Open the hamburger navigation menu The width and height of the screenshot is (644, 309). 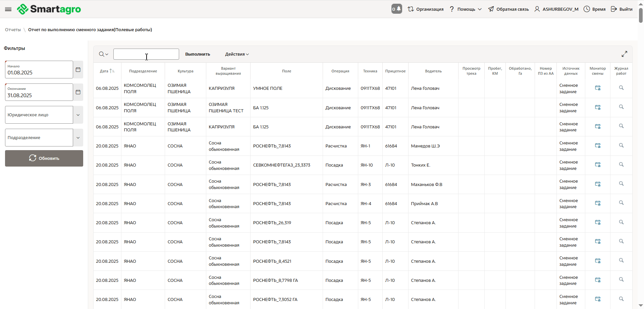point(8,9)
